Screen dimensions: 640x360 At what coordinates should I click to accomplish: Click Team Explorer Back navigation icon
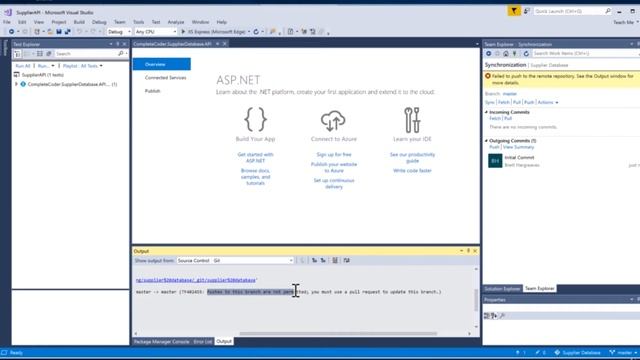(489, 53)
